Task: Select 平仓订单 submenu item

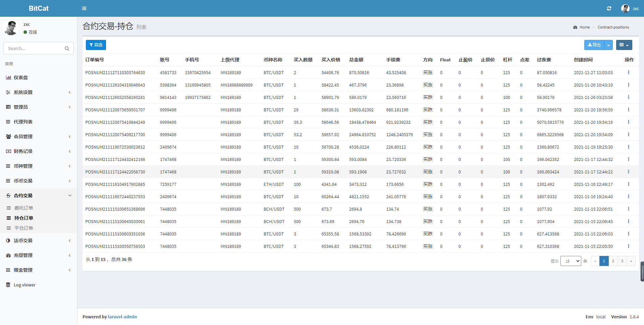Action: 39,228
